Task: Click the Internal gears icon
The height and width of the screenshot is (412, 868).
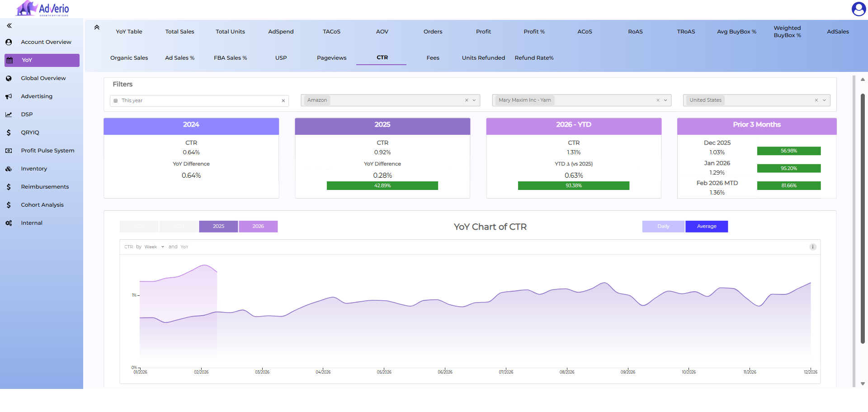Action: pyautogui.click(x=9, y=223)
